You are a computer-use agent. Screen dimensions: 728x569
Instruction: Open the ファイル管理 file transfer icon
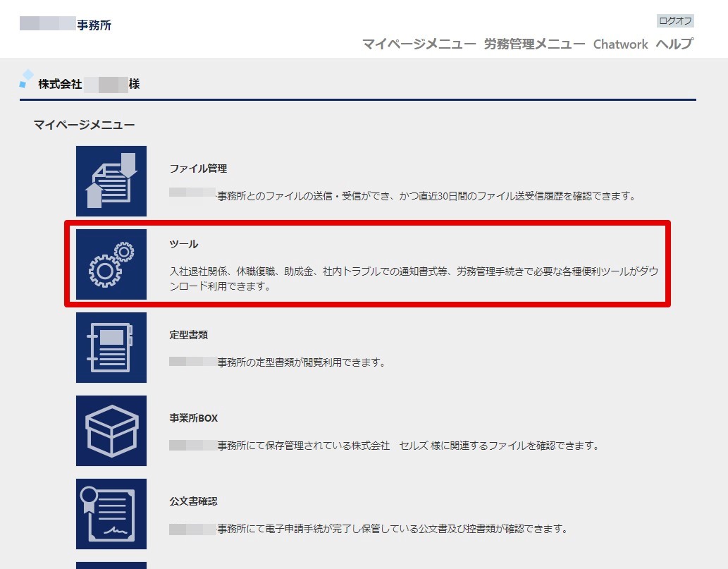coord(111,181)
